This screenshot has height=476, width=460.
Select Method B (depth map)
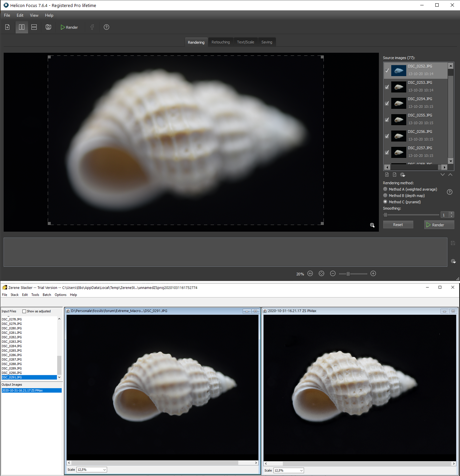404,196
